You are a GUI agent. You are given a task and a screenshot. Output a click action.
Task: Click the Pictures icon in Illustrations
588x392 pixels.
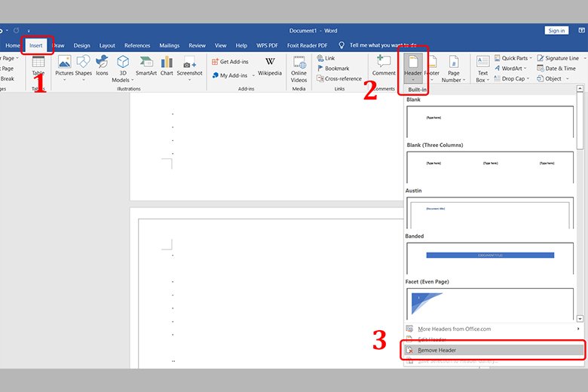point(64,66)
